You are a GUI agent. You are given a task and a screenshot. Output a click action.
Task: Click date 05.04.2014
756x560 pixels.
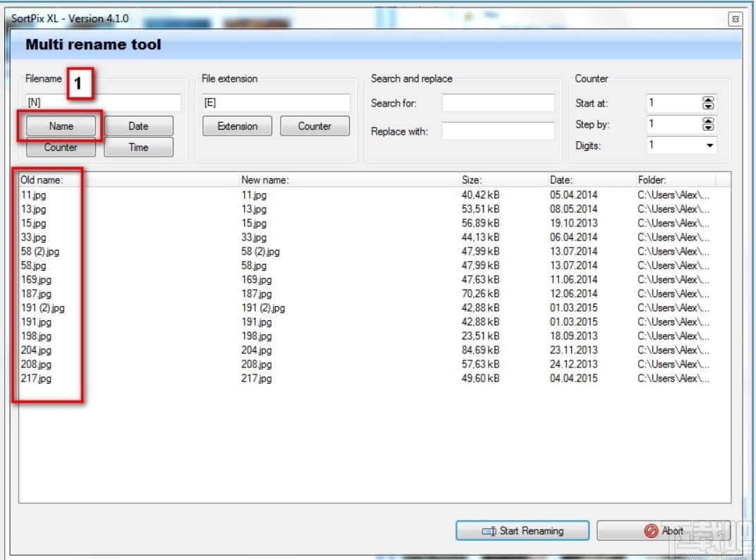[573, 195]
